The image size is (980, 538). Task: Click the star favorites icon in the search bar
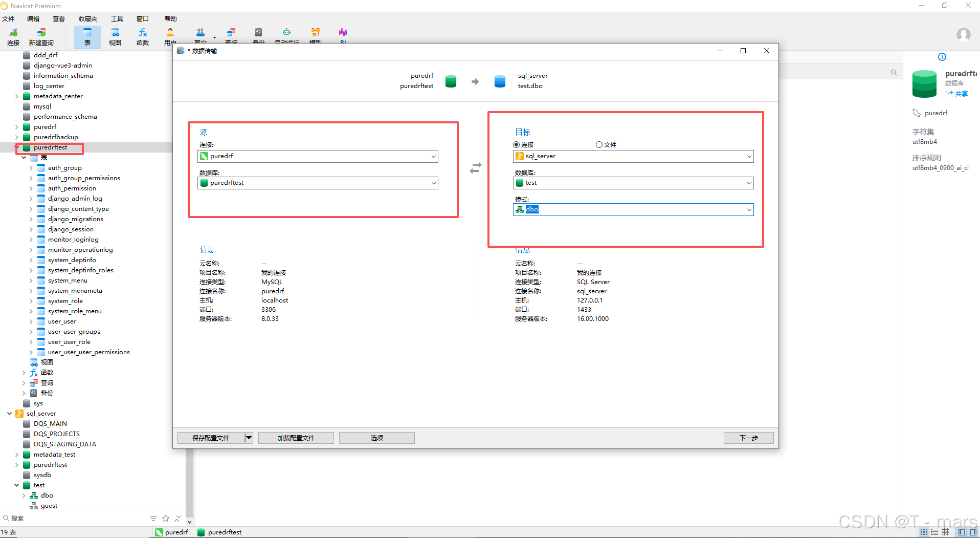pyautogui.click(x=166, y=519)
